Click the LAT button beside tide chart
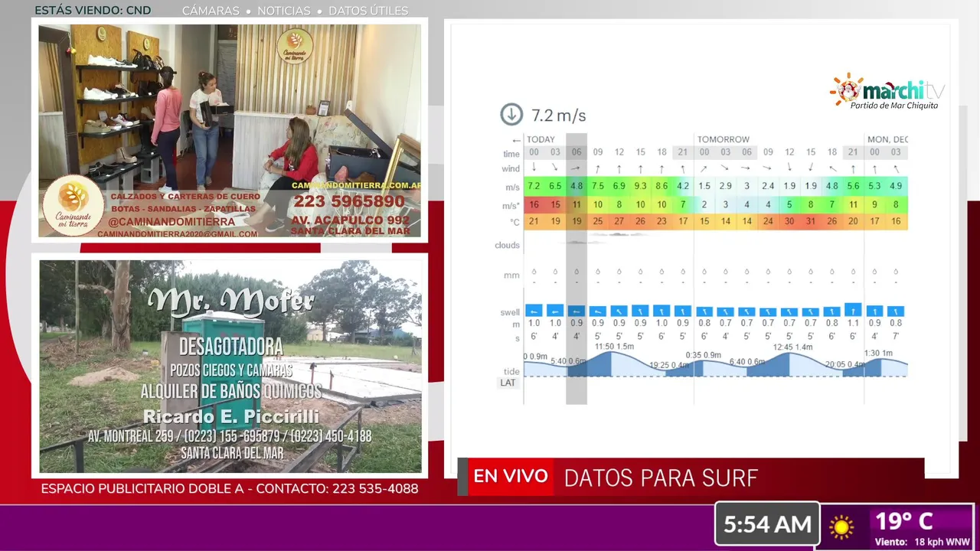Screen dimensions: 980x551 (x=508, y=382)
